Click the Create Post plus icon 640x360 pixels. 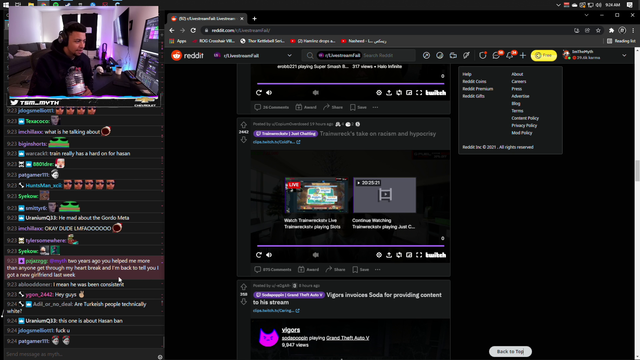[523, 56]
